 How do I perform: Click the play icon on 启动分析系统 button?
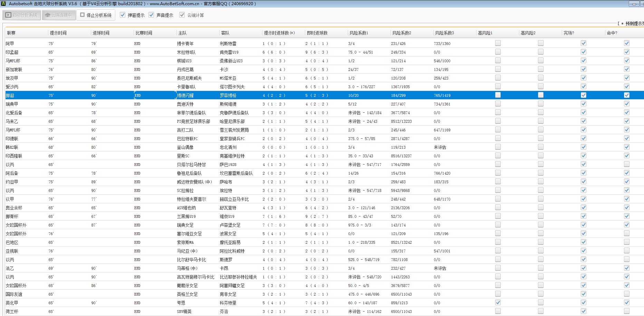tap(8, 15)
